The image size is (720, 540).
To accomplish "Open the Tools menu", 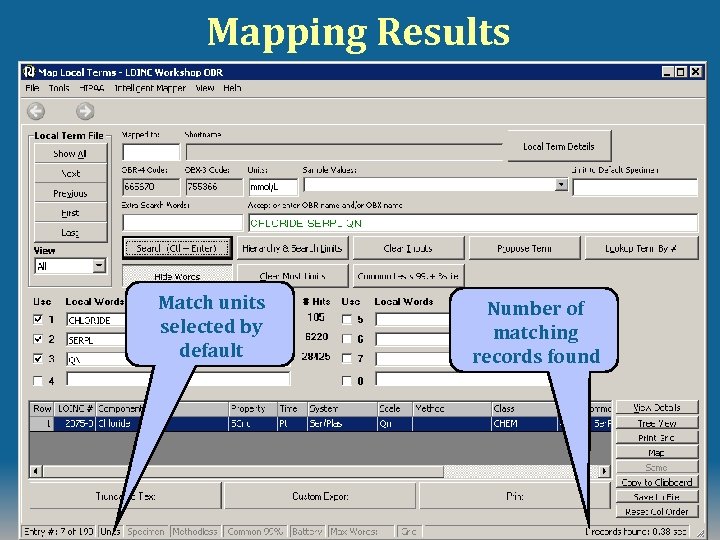I will click(59, 88).
